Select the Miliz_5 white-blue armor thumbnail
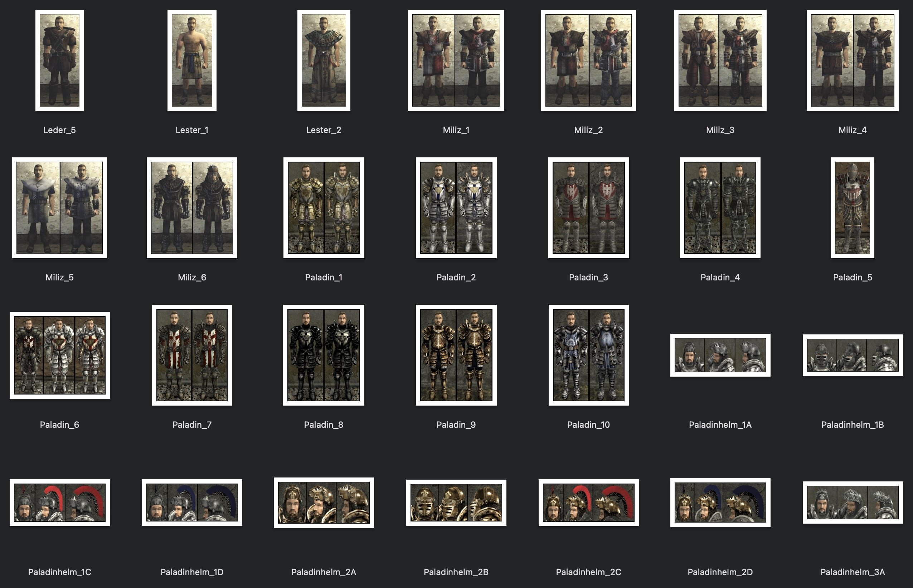Viewport: 913px width, 588px height. (60, 208)
